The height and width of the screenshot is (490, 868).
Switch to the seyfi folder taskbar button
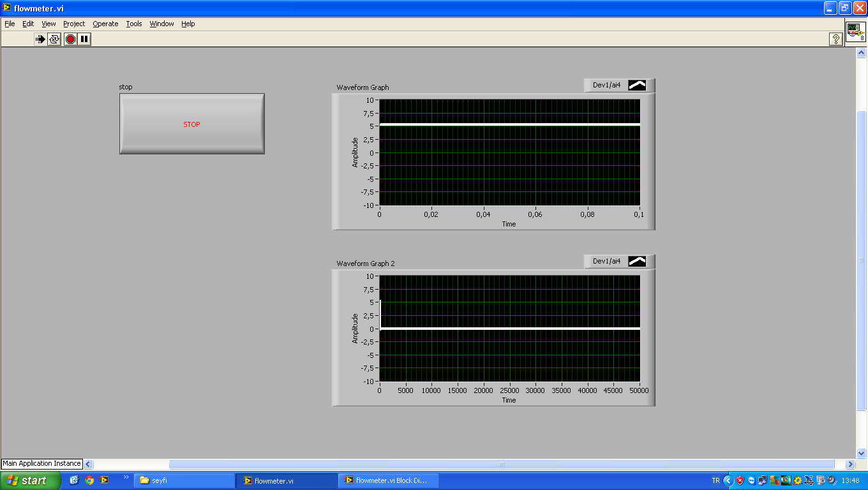pos(184,480)
